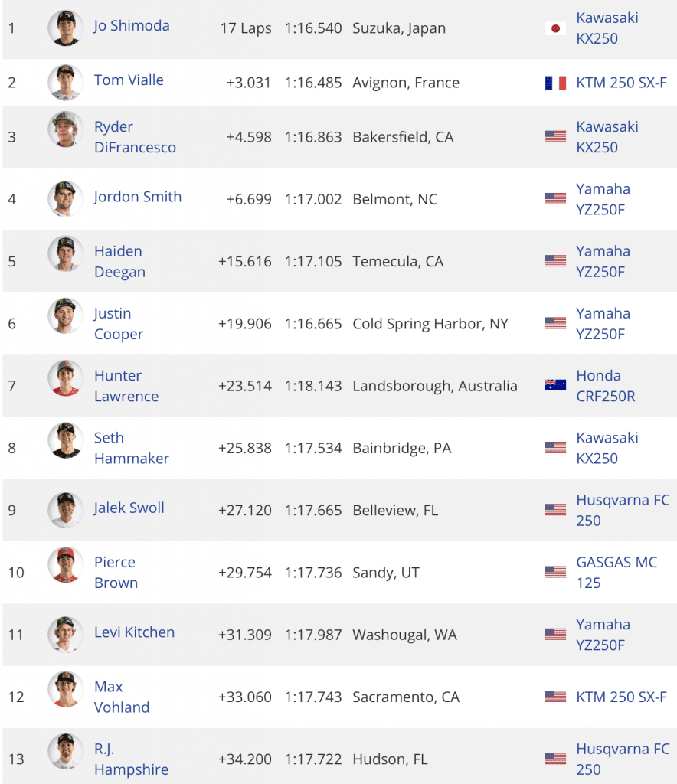Click Seth Hammaker's profile photo
677x784 pixels.
(65, 447)
